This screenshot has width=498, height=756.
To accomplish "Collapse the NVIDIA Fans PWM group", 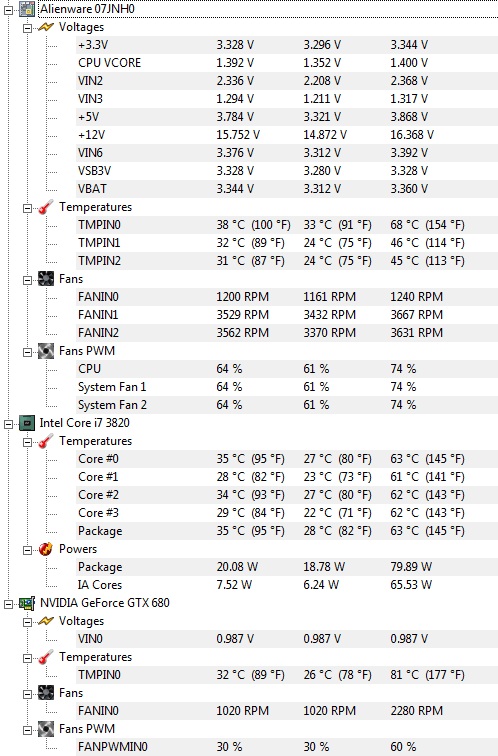I will pyautogui.click(x=27, y=729).
